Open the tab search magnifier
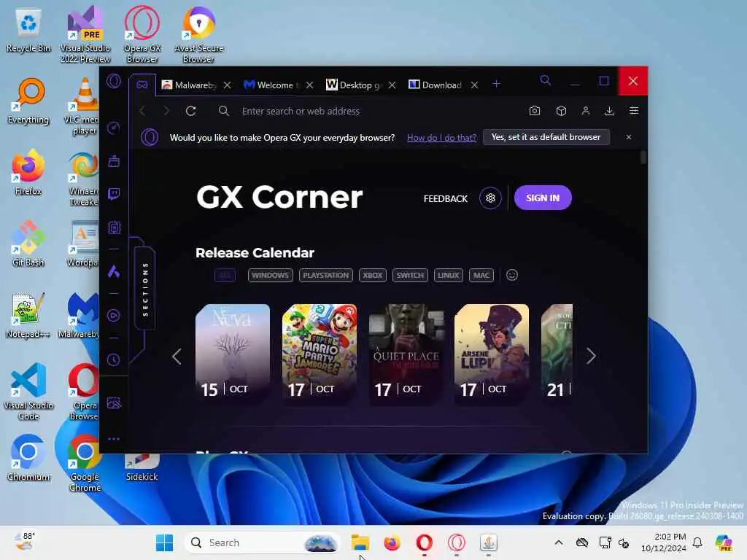Viewport: 747px width, 560px height. (x=546, y=80)
